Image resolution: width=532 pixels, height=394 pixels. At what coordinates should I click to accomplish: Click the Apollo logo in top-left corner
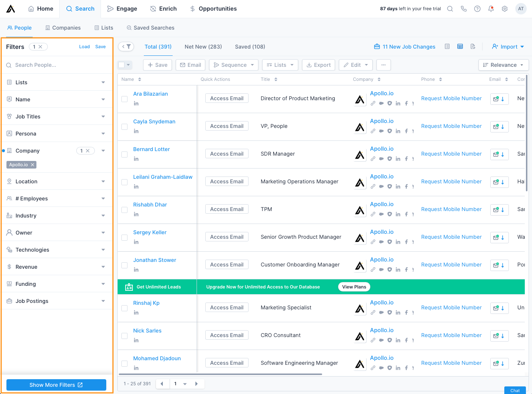tap(11, 9)
